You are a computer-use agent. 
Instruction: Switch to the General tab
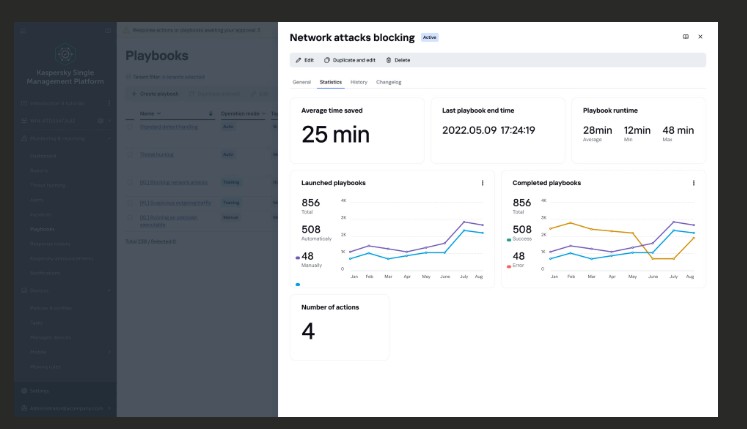[301, 82]
